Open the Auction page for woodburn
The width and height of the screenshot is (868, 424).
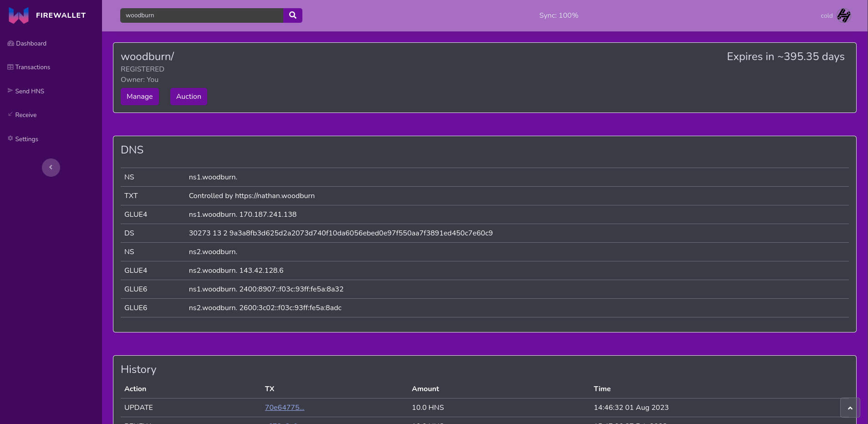coord(188,96)
